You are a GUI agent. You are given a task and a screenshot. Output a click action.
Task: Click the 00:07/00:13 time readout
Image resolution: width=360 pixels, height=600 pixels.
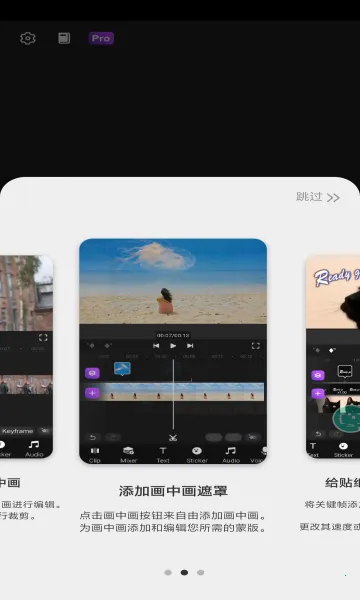(x=173, y=335)
